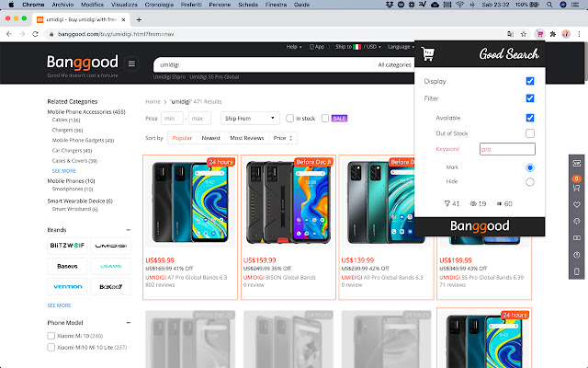Bookmark this page with the star icon

tap(524, 34)
